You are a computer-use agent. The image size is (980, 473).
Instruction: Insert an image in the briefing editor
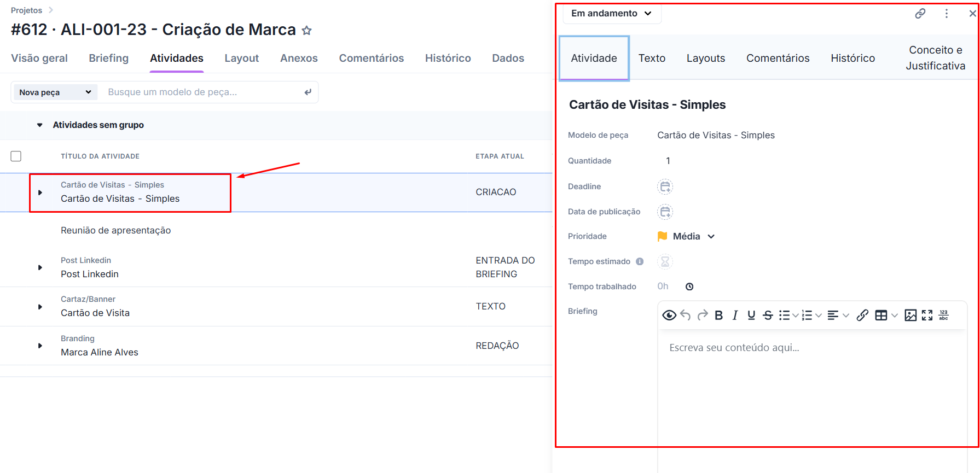click(911, 315)
